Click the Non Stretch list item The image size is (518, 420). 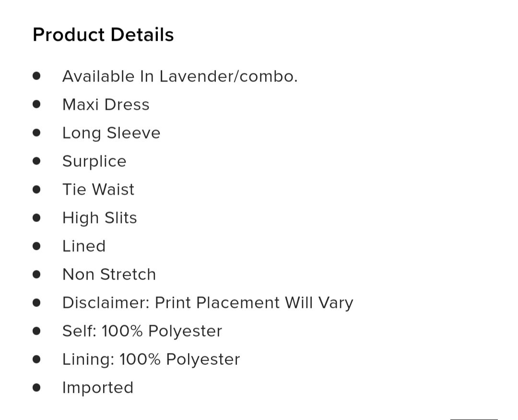click(x=109, y=274)
